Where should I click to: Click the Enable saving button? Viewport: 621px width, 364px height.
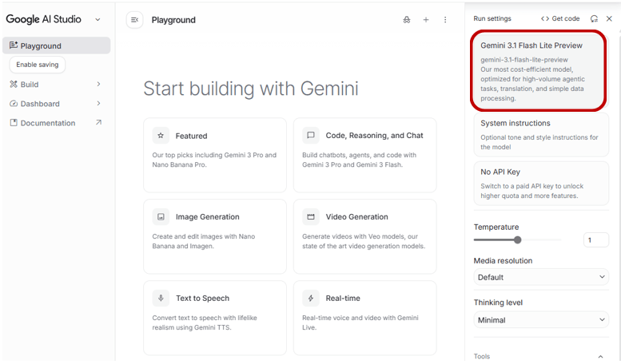(x=37, y=65)
